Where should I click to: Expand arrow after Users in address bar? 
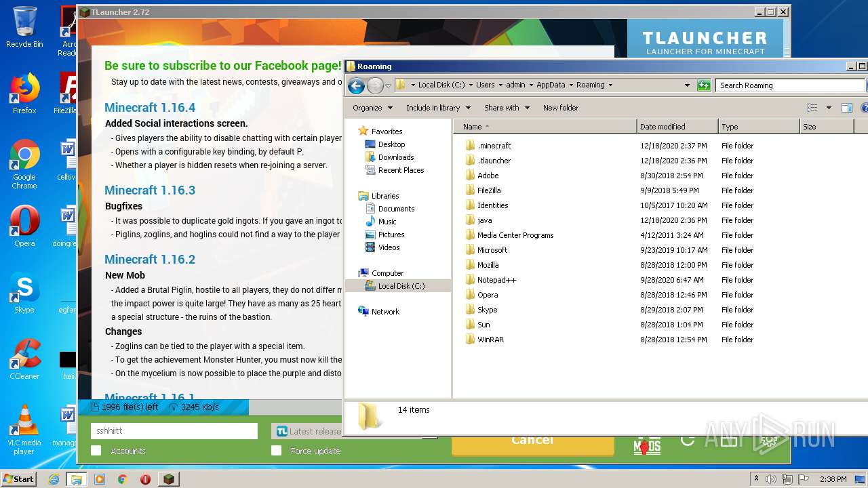tap(500, 85)
